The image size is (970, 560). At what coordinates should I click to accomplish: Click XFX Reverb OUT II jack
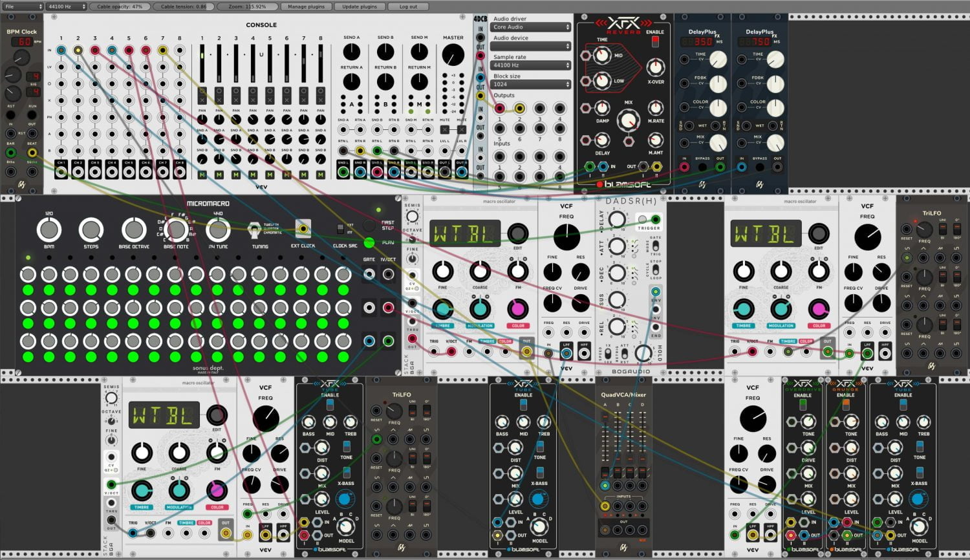[656, 166]
